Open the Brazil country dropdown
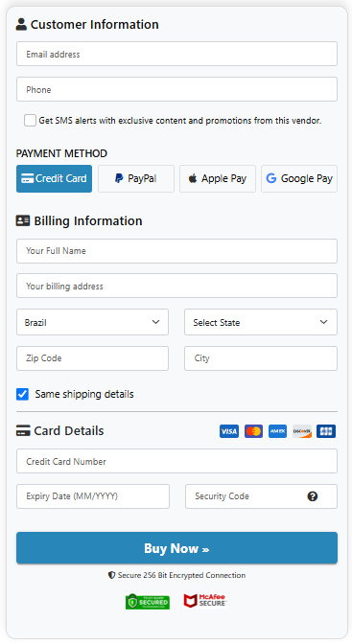 click(x=92, y=322)
